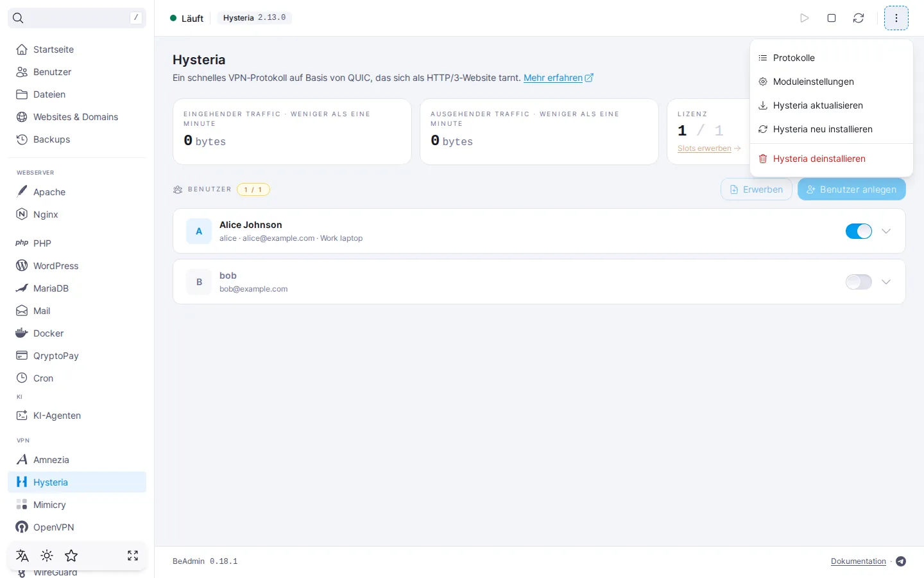
Task: Choose Moduleinstellungen in the menu
Action: [832, 82]
